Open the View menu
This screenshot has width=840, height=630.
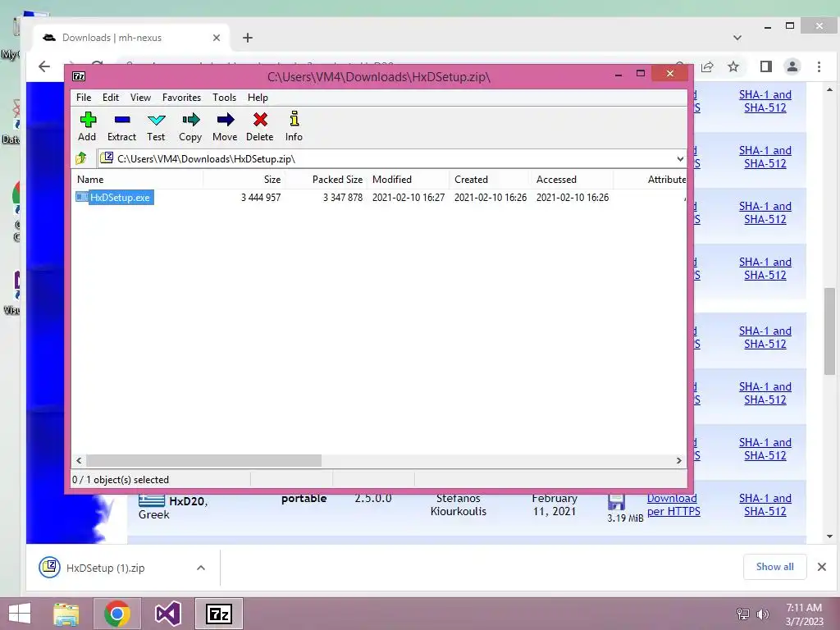click(x=140, y=98)
